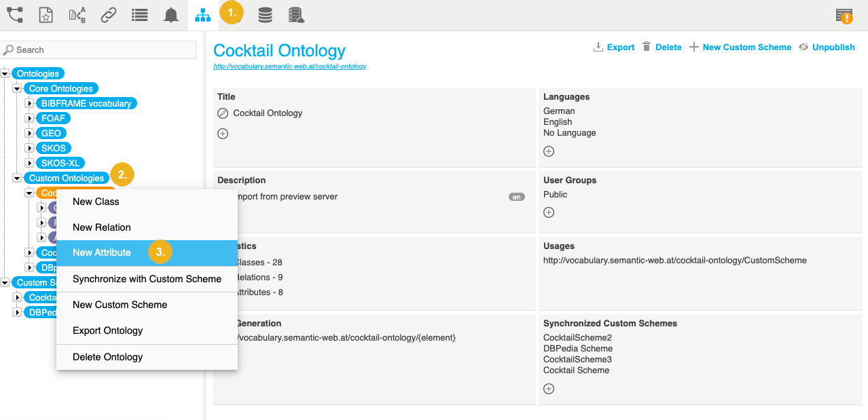Open notifications bell icon
868x420 pixels.
click(171, 15)
